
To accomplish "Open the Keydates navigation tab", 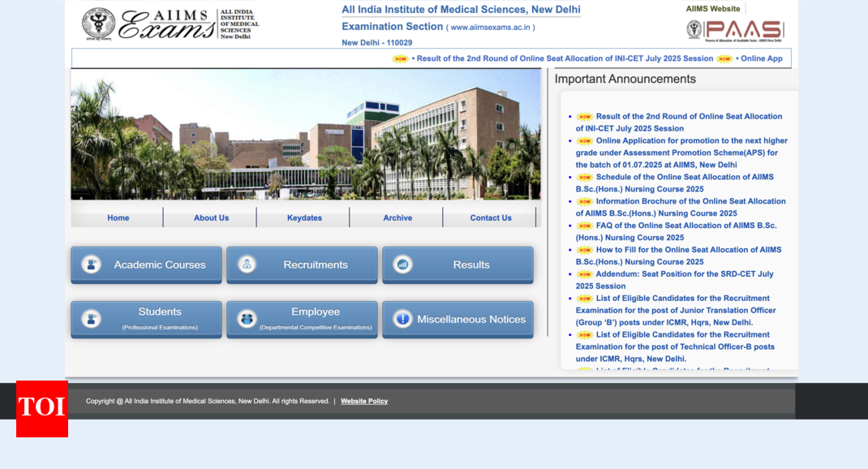I will (x=304, y=217).
